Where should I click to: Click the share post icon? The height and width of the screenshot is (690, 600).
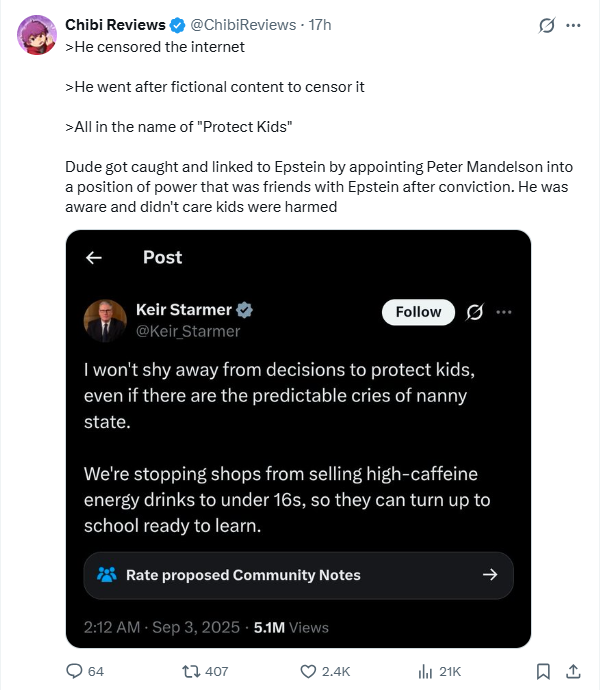(573, 671)
